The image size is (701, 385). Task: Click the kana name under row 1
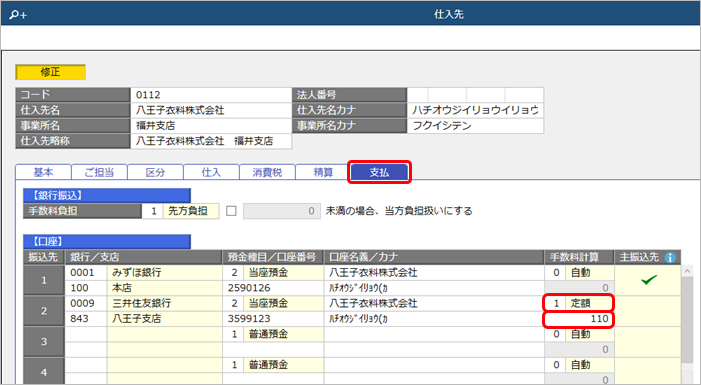coord(434,288)
